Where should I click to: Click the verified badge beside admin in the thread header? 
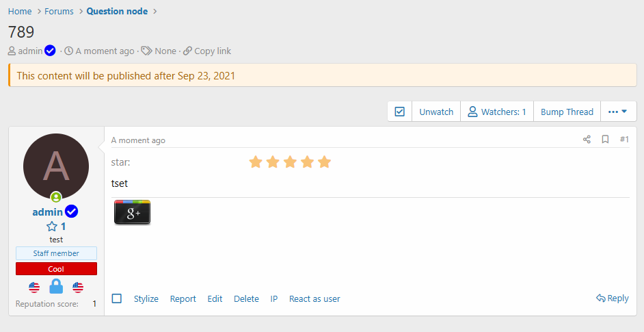(x=50, y=51)
